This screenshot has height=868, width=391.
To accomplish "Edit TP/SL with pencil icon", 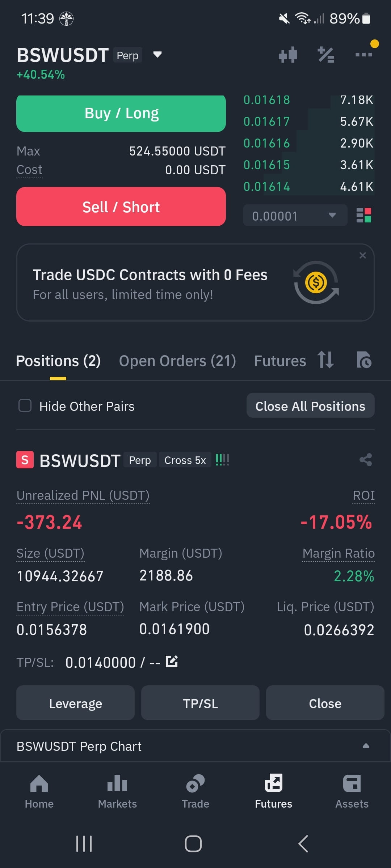I will click(x=172, y=661).
